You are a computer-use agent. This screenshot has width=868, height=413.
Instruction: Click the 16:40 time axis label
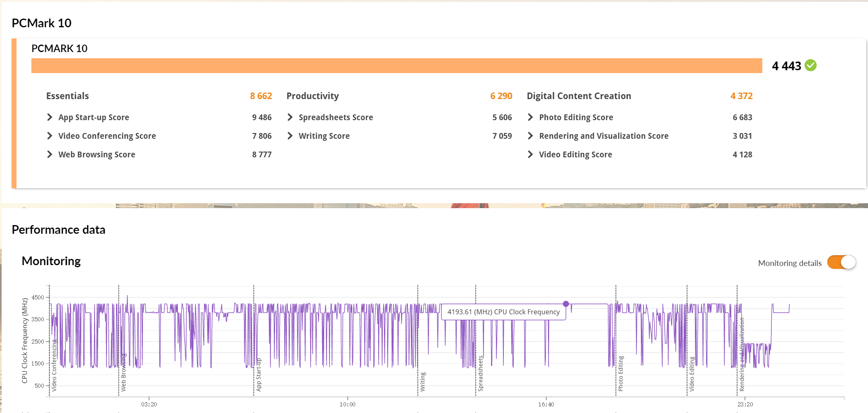[546, 404]
